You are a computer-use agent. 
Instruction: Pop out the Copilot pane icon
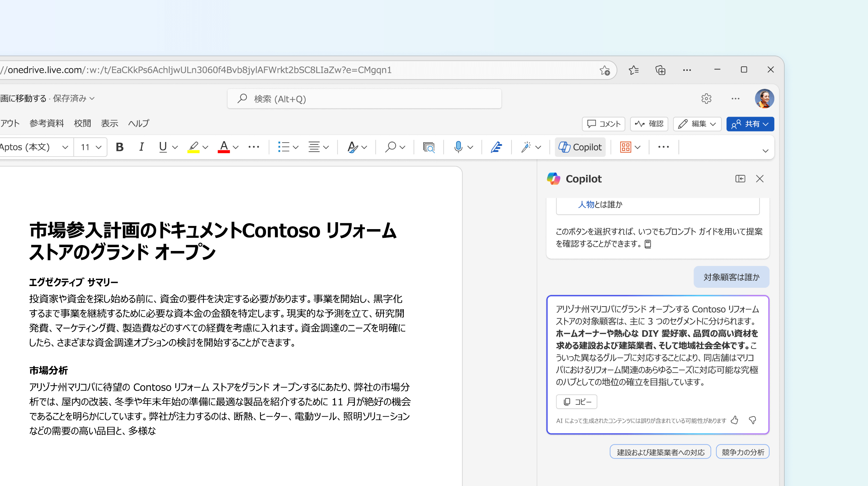740,179
